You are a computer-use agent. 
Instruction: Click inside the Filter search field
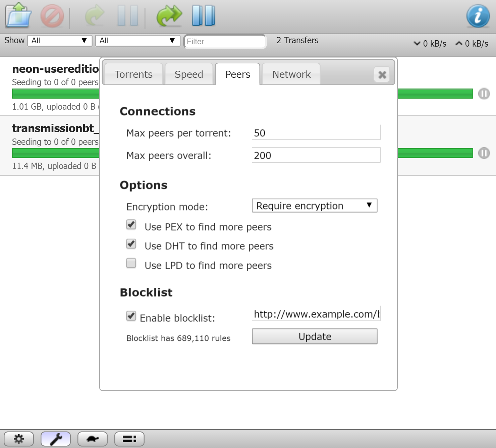point(225,41)
